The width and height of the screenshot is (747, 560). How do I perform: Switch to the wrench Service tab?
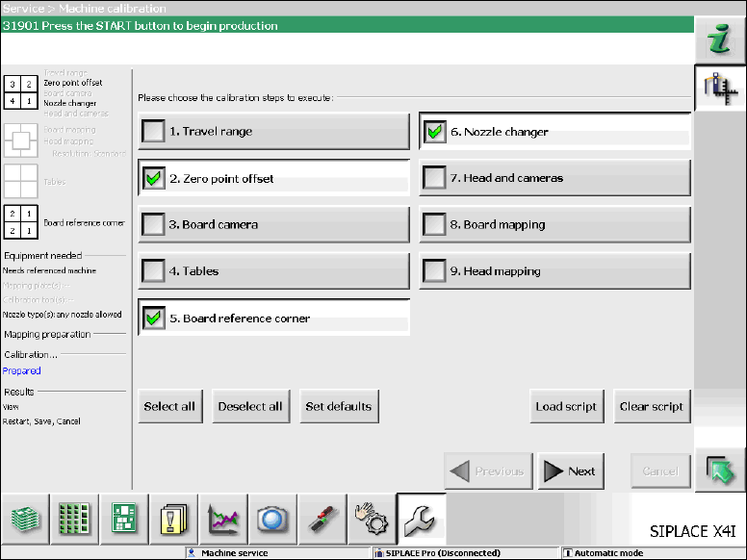421,519
